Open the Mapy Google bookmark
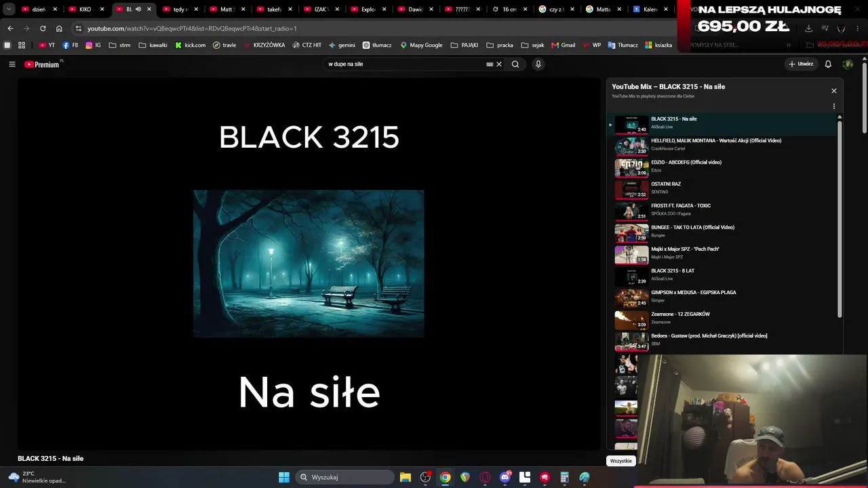 (x=421, y=45)
